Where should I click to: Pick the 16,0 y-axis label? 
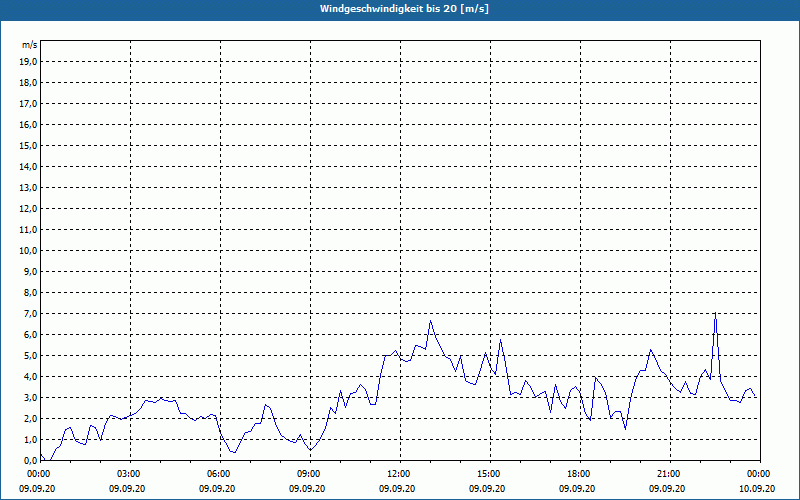[x=28, y=124]
